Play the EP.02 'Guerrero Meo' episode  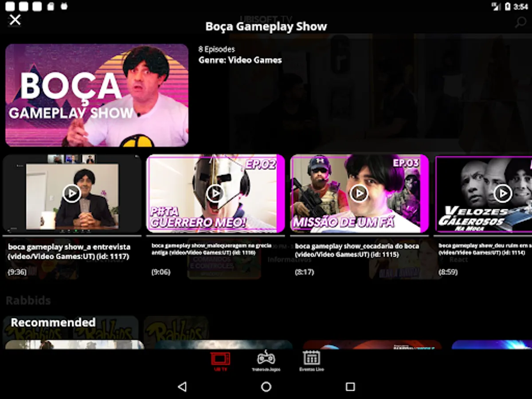(x=215, y=193)
